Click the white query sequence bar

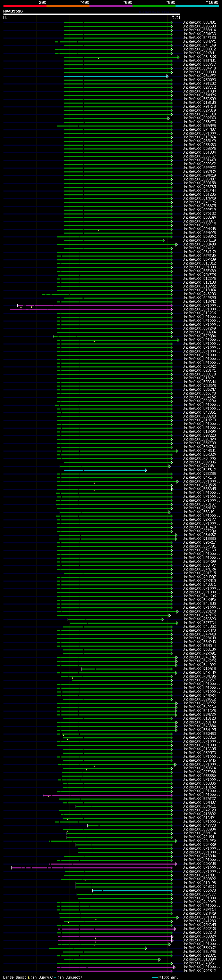pos(92,15)
